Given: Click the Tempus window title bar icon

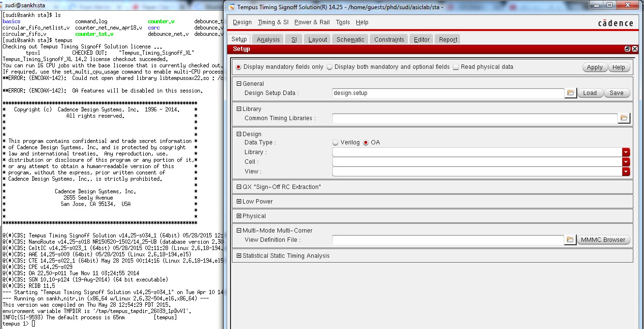Looking at the screenshot, I should click(x=231, y=7).
